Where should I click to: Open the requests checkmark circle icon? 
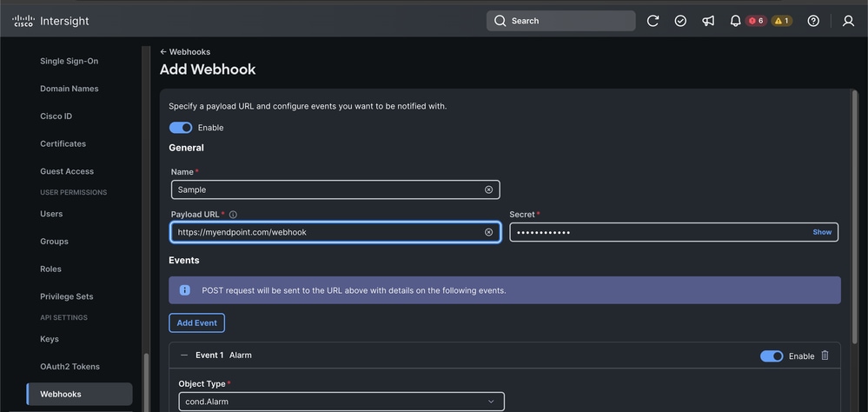[x=680, y=21]
